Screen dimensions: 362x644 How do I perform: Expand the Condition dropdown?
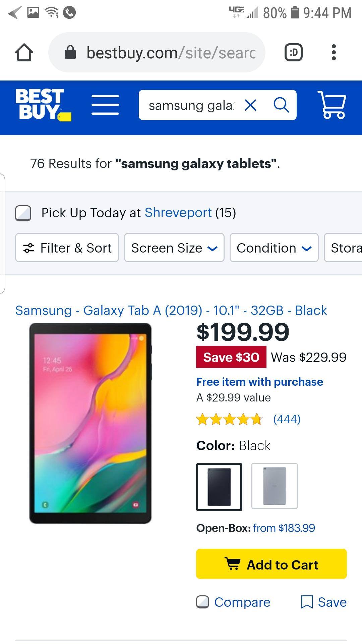coord(274,248)
